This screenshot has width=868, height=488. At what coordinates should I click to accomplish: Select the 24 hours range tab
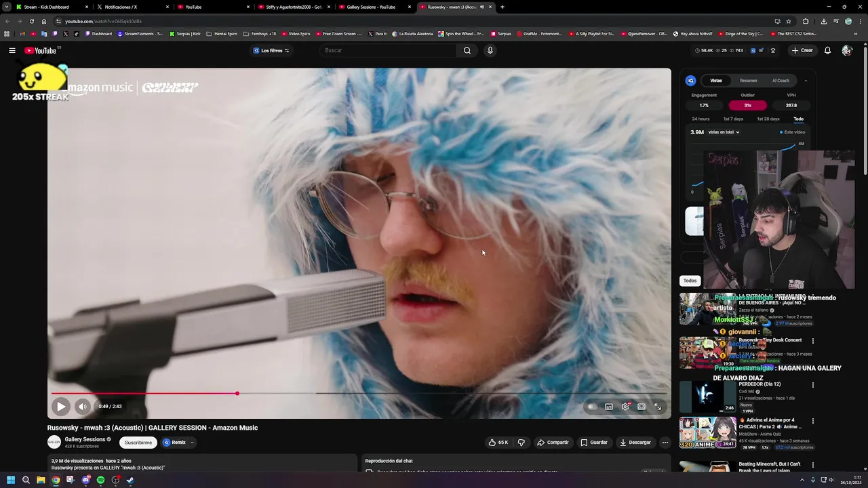coord(701,119)
